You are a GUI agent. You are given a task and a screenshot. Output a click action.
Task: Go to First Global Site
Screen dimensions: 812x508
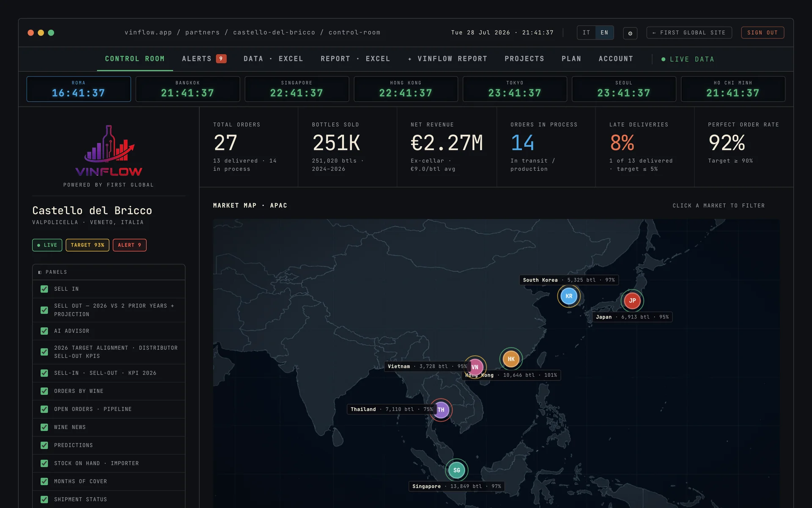click(689, 33)
